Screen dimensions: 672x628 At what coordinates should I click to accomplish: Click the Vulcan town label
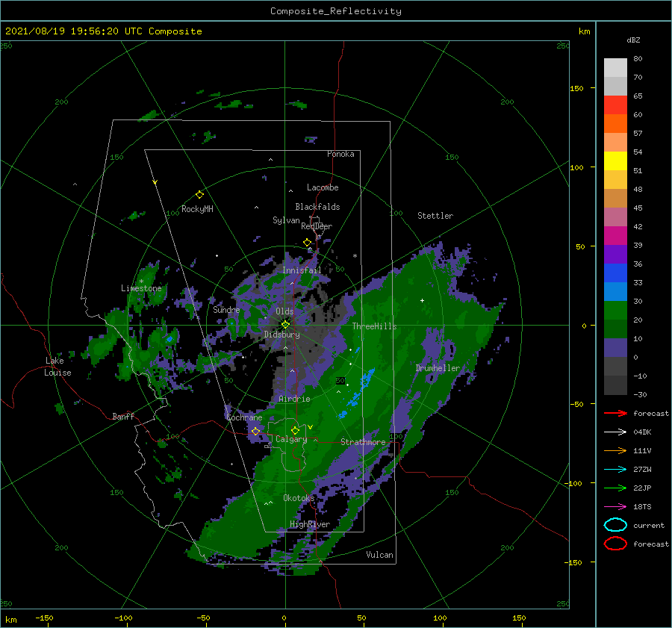(380, 555)
